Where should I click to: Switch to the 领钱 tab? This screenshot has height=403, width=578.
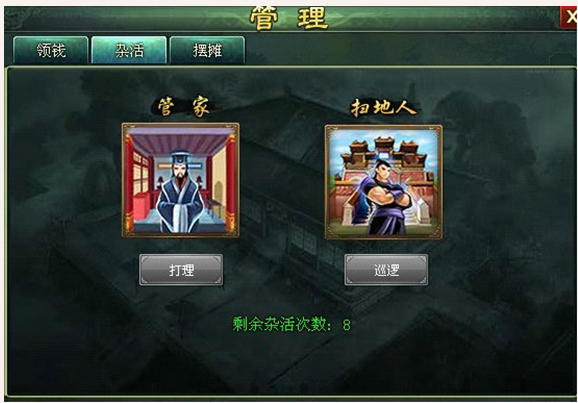tap(51, 50)
